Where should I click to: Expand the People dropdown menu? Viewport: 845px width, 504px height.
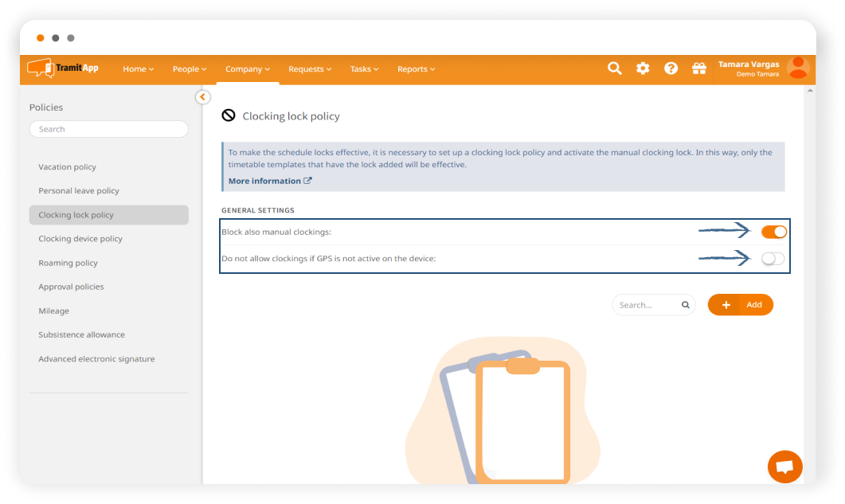click(x=189, y=69)
